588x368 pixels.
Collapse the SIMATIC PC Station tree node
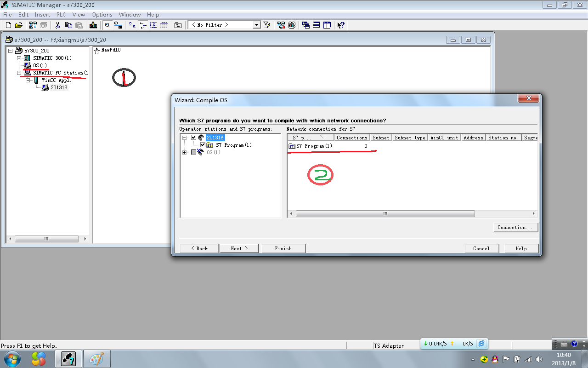[x=19, y=73]
